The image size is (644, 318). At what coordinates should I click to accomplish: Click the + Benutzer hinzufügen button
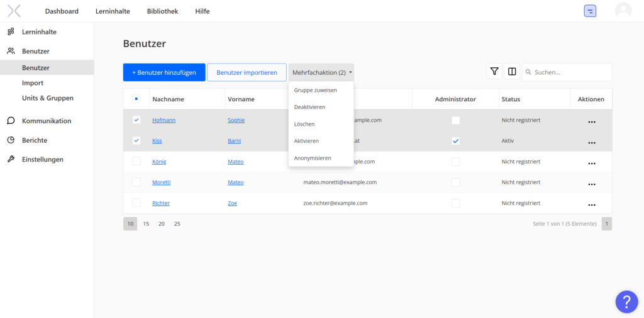click(164, 72)
